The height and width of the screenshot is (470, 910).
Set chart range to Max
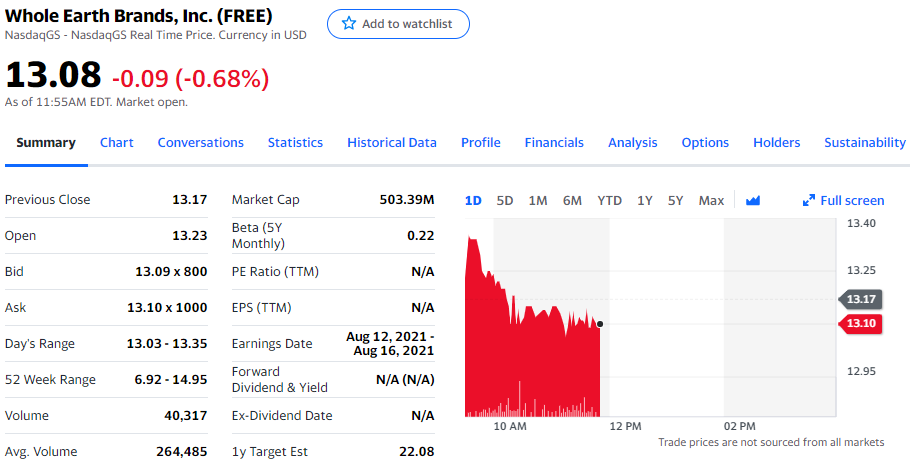(x=712, y=201)
